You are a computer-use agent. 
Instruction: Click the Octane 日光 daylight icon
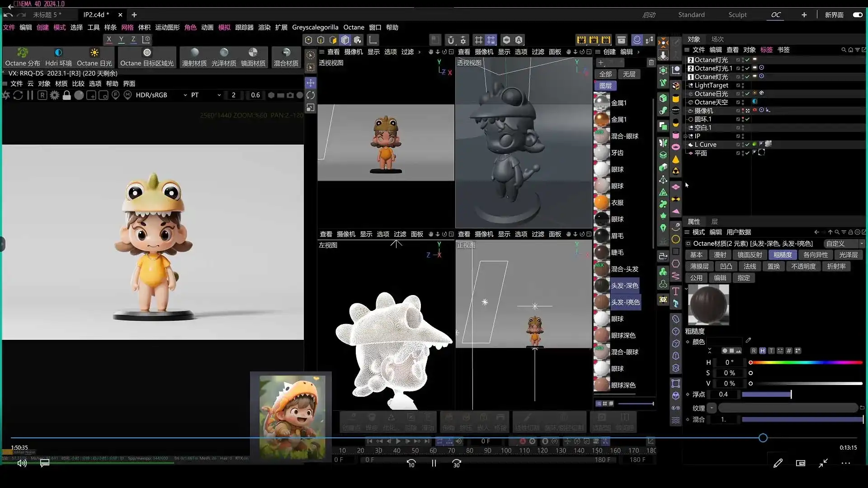click(x=94, y=53)
